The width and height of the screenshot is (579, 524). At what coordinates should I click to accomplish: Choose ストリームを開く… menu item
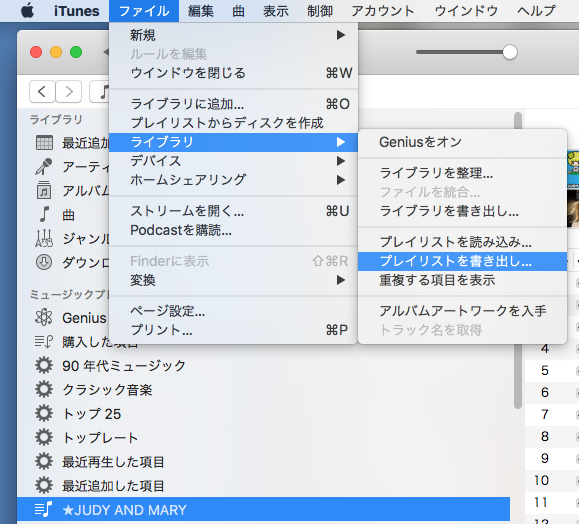(x=233, y=211)
